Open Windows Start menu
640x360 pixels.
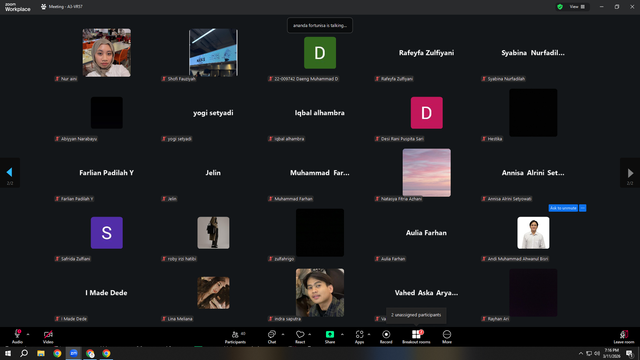tap(8, 353)
